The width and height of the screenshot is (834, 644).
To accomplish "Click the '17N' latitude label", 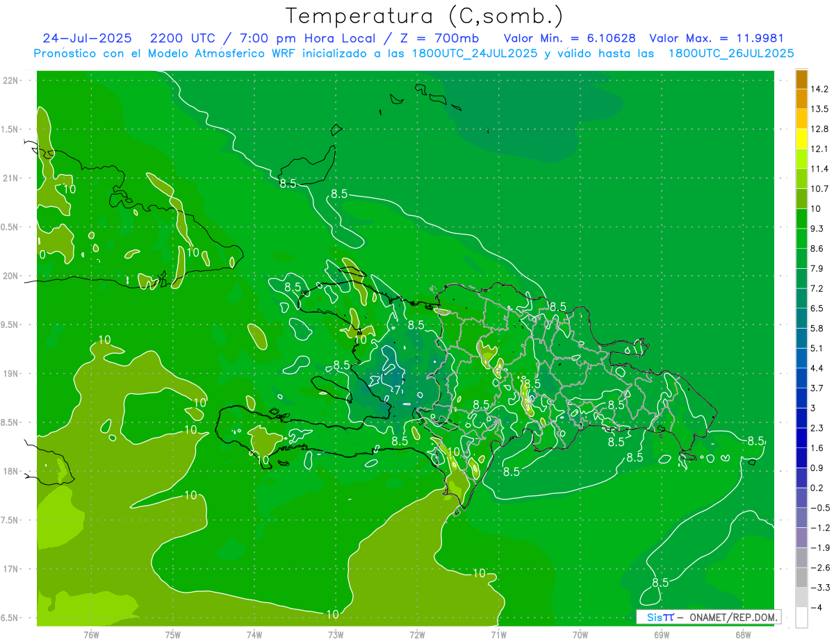I will 10,569.
